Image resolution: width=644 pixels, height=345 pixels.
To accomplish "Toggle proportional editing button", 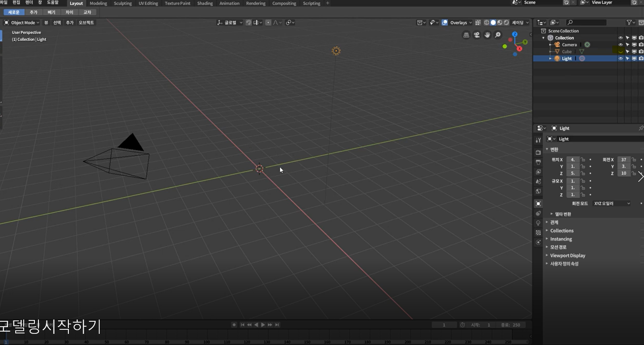I will pos(268,22).
